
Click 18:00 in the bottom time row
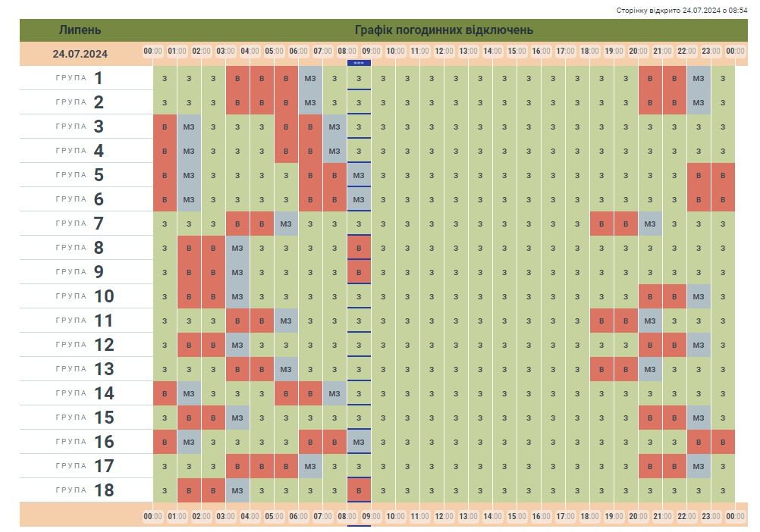589,516
